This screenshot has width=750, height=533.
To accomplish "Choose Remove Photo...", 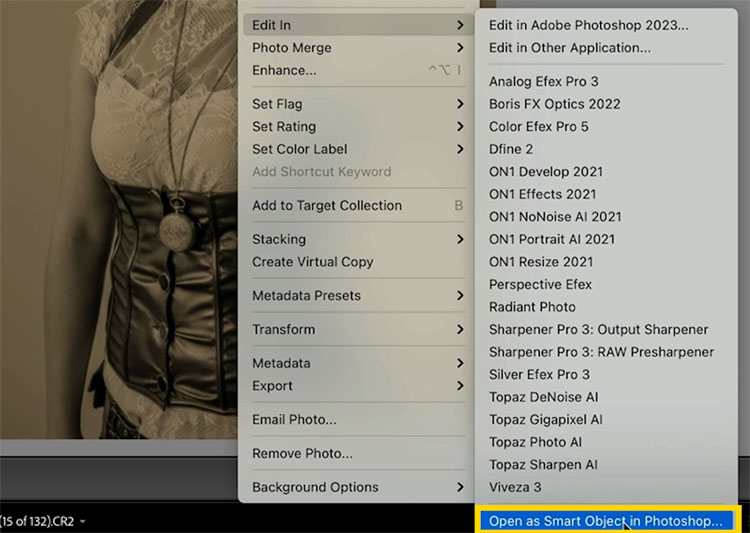I will 358,453.
